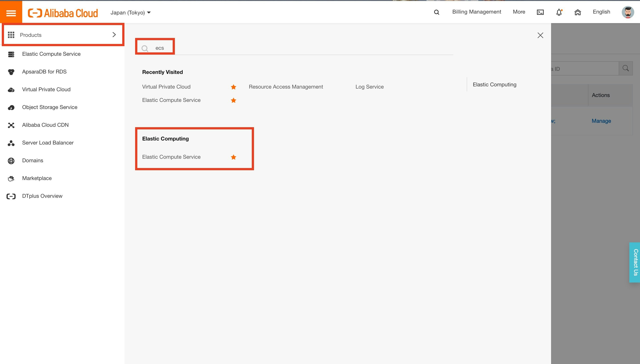Toggle favorite star in Elastic Computing results

click(x=233, y=157)
